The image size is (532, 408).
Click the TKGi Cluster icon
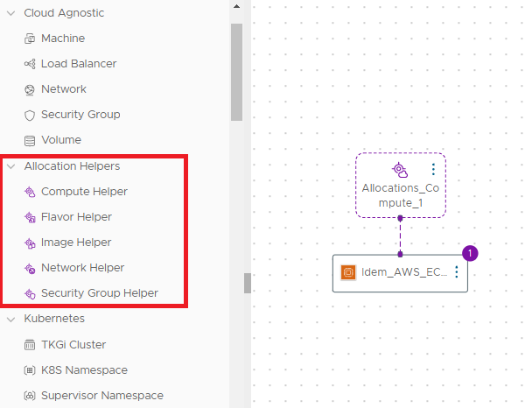point(30,345)
